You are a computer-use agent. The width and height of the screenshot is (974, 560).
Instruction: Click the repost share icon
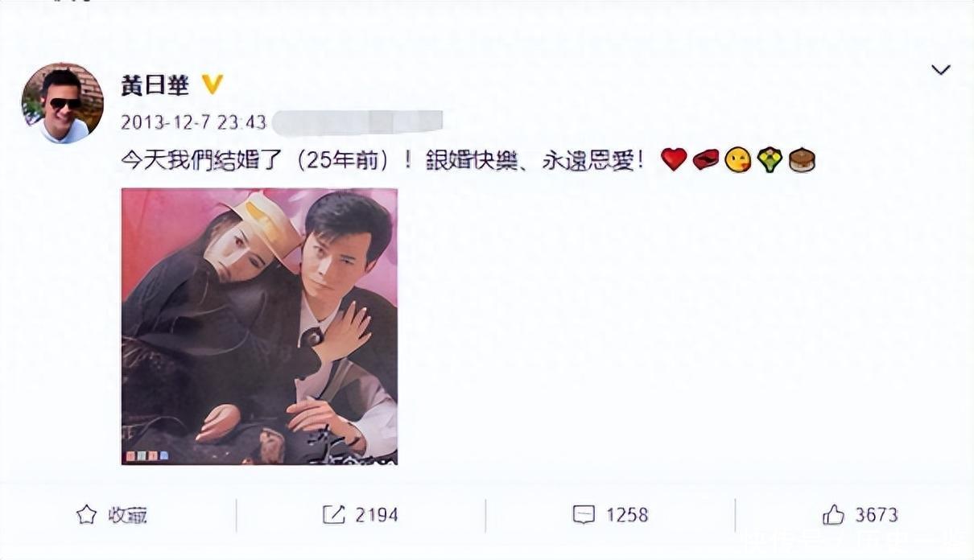tap(334, 515)
